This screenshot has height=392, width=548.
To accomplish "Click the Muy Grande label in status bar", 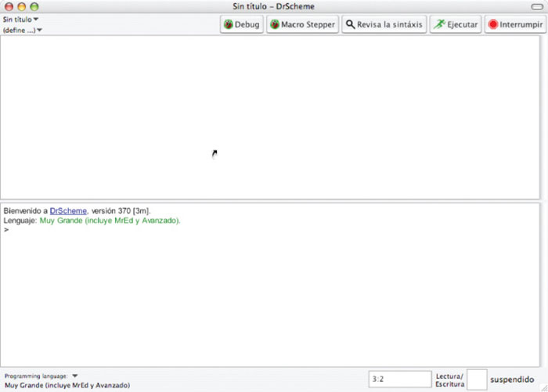I will [67, 385].
